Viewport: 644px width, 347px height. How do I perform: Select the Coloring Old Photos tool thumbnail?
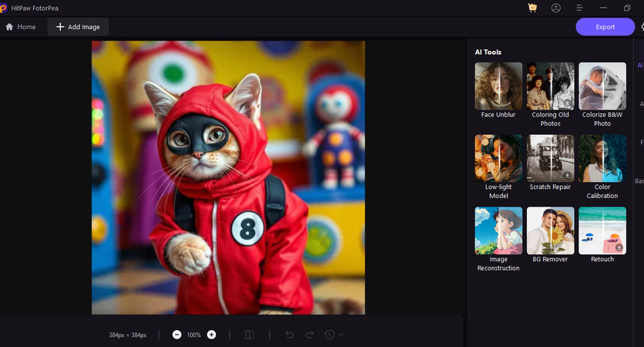click(550, 86)
